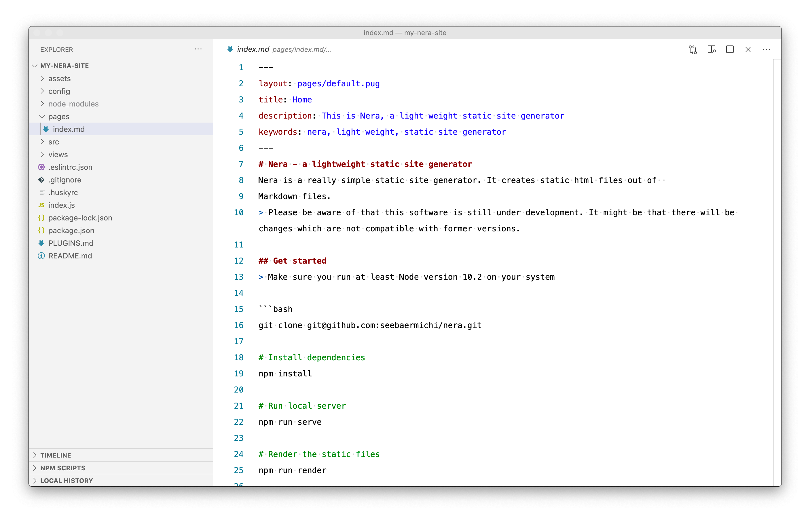The height and width of the screenshot is (518, 812).
Task: Close the index.md editor tab
Action: (x=748, y=49)
